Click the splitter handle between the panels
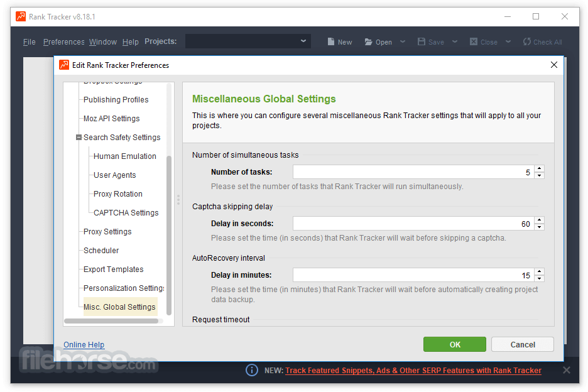The width and height of the screenshot is (588, 392). (x=178, y=199)
